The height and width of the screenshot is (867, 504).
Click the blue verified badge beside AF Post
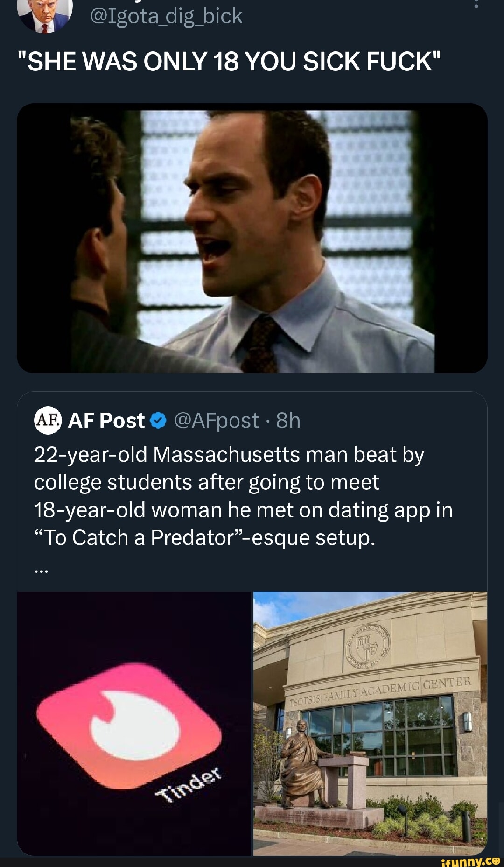click(159, 421)
